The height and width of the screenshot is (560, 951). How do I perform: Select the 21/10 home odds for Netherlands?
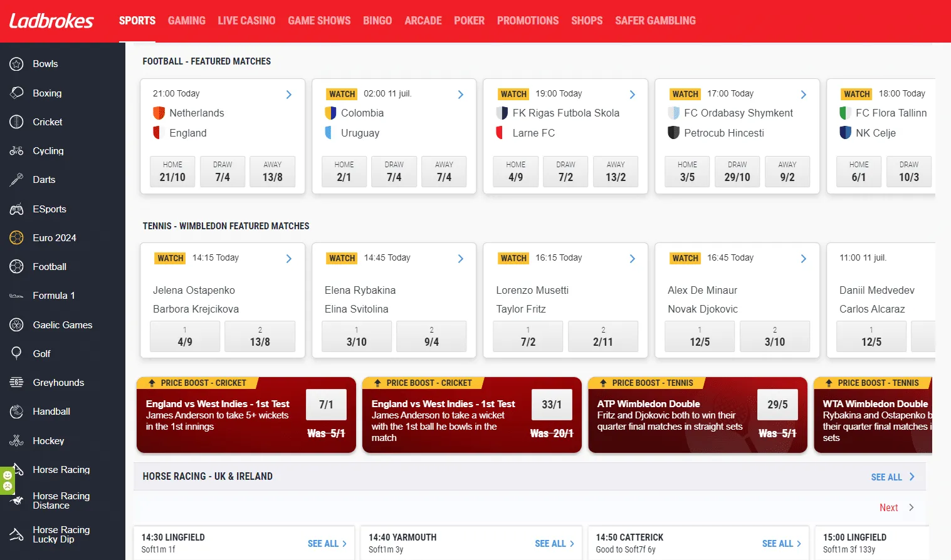[x=172, y=171]
